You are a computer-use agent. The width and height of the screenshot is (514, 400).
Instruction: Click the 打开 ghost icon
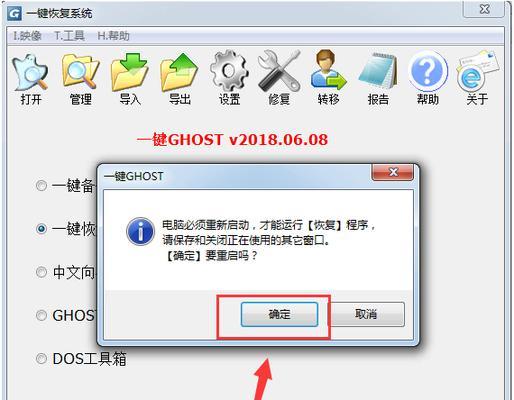pyautogui.click(x=30, y=73)
